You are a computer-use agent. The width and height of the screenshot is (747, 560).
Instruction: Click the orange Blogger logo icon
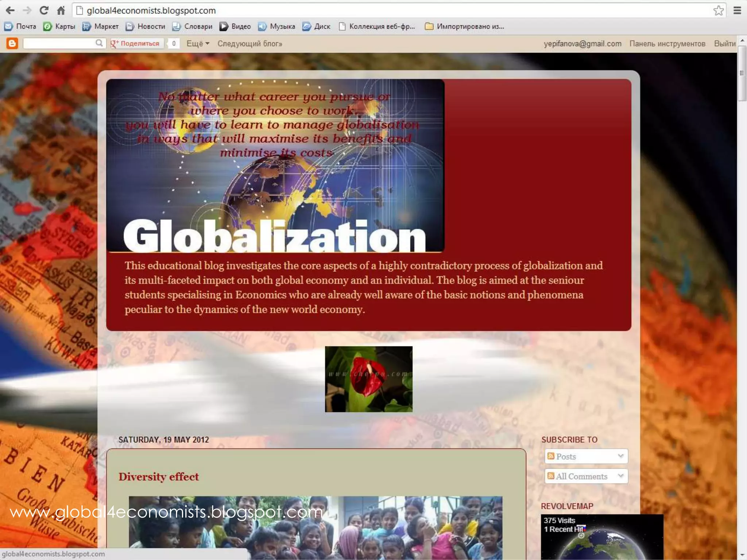pos(12,43)
